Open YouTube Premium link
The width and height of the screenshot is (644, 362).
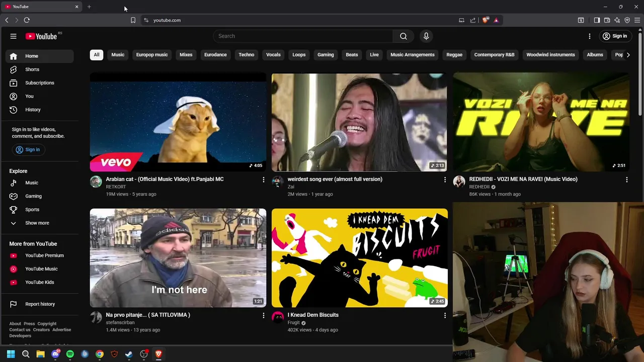tap(39, 255)
